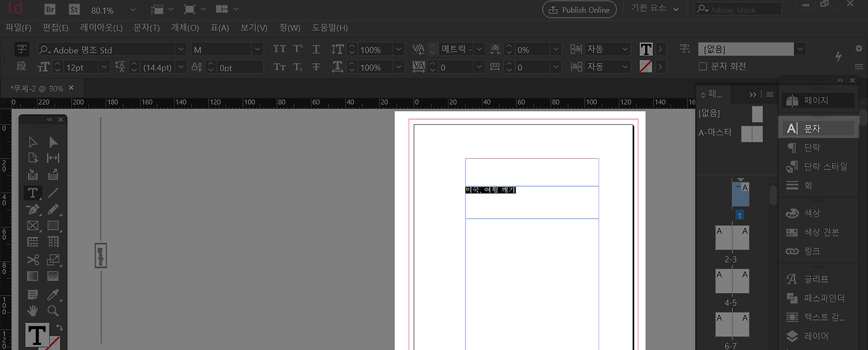Open the vertical scale 100% dropdown
868x350 pixels.
point(399,50)
